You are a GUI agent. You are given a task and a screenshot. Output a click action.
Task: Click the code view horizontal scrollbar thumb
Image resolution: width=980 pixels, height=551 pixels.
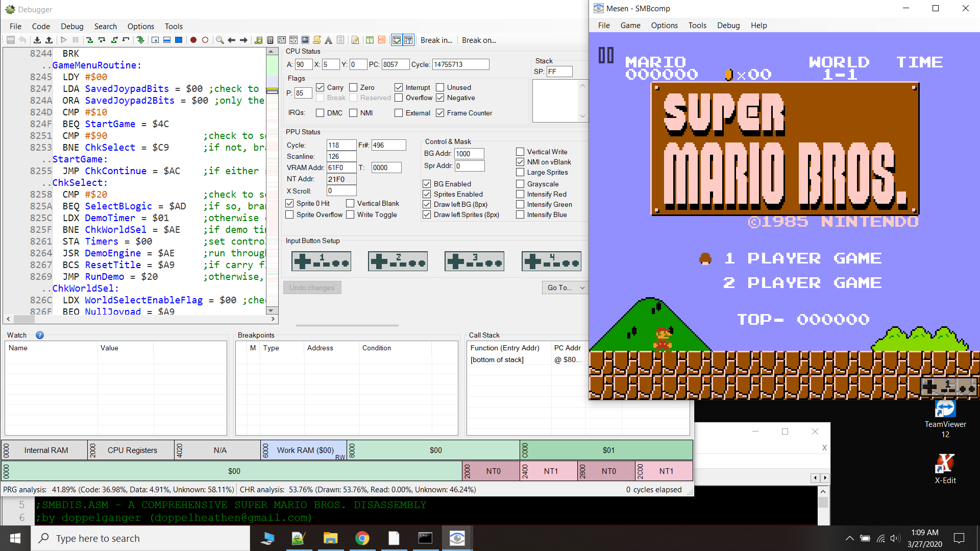pos(24,319)
